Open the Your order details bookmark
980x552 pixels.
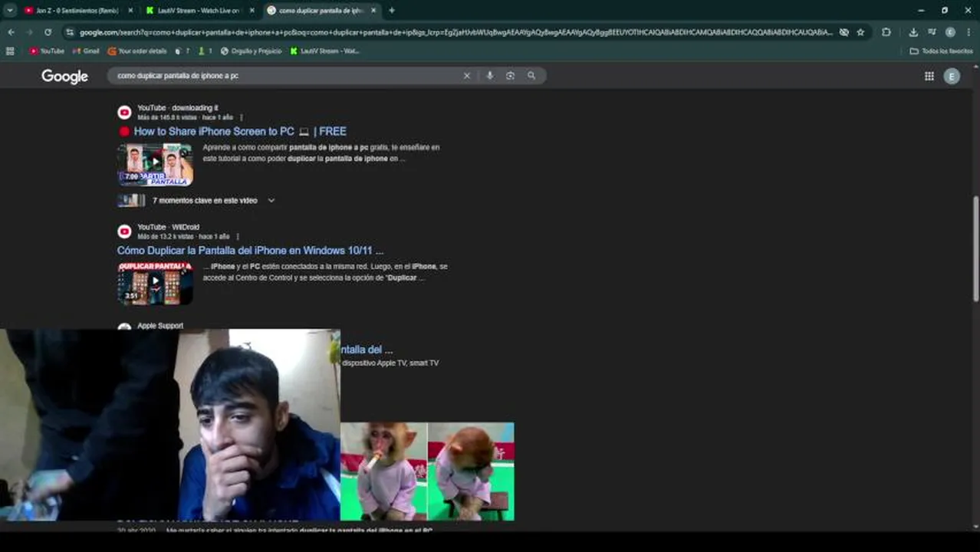tap(137, 51)
